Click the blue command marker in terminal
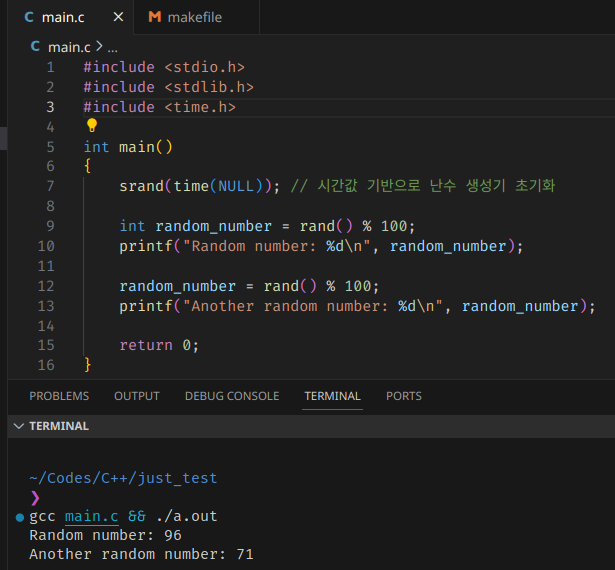615x570 pixels. (x=20, y=517)
